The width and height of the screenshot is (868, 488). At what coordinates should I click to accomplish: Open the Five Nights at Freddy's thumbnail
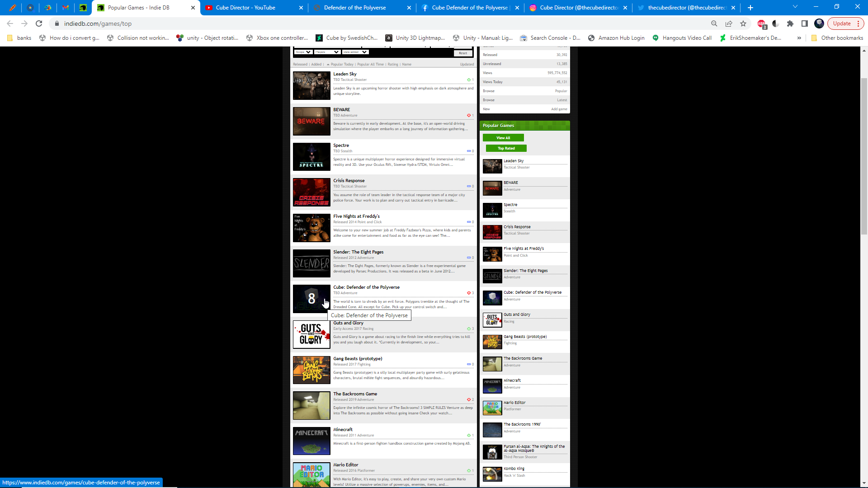pyautogui.click(x=311, y=228)
